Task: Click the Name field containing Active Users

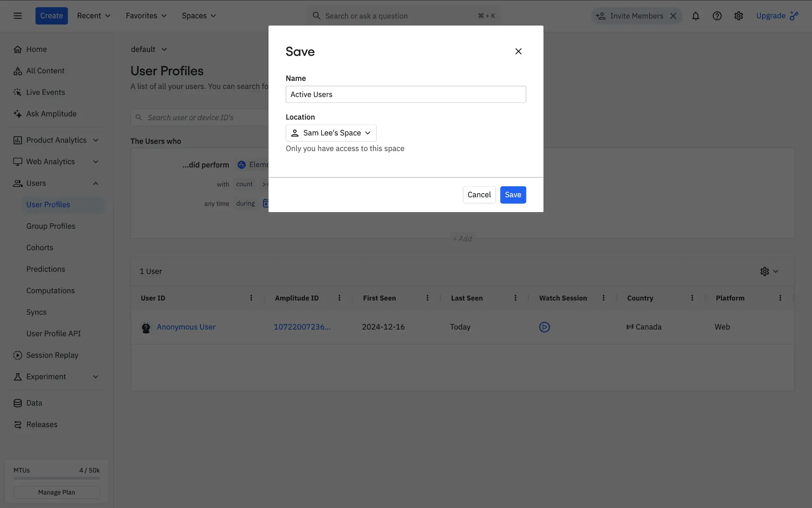Action: coord(406,94)
